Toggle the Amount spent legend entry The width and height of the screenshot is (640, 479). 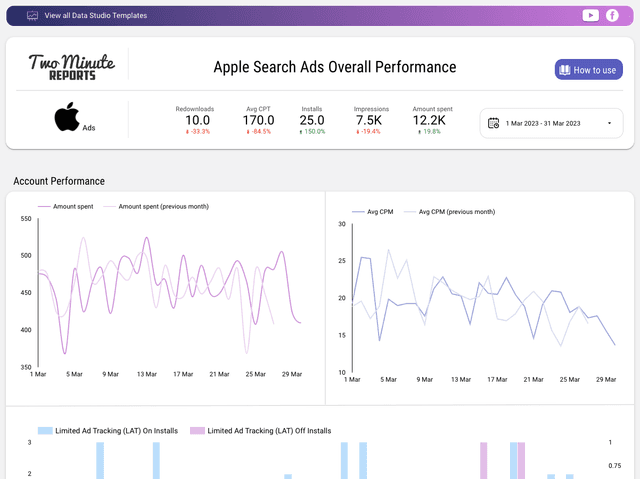tap(66, 206)
